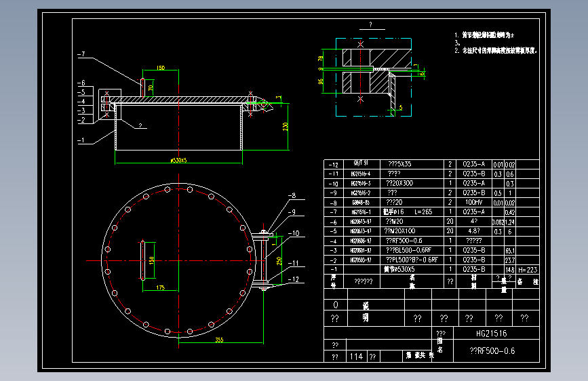
Task: Select the 100HV material cell
Action: point(473,202)
